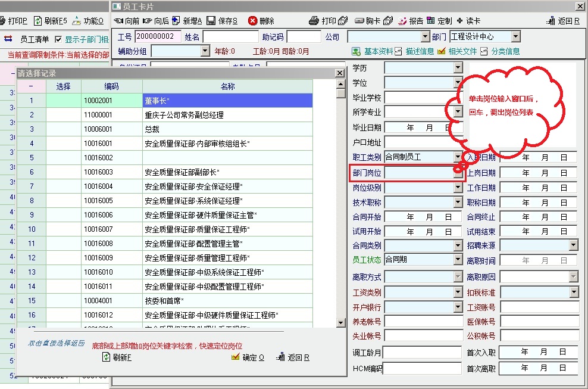
Task: Click the Print (打印) icon in employee card
Action: coord(314,21)
